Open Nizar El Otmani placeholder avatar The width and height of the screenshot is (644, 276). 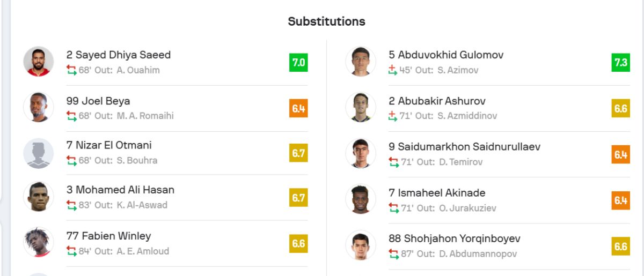pyautogui.click(x=39, y=153)
